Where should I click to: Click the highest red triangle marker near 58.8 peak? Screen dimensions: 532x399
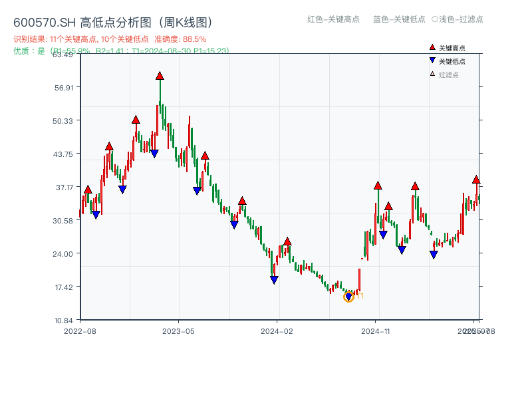159,76
